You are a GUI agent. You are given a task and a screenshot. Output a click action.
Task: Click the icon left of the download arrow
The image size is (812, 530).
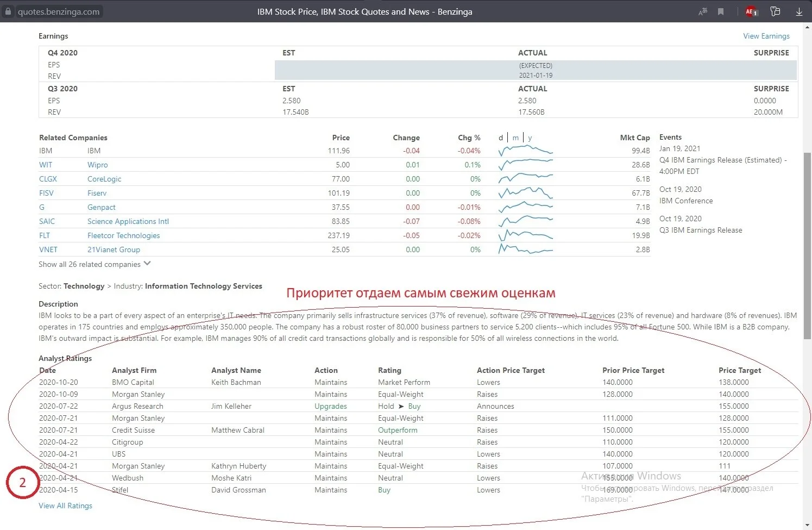[775, 11]
